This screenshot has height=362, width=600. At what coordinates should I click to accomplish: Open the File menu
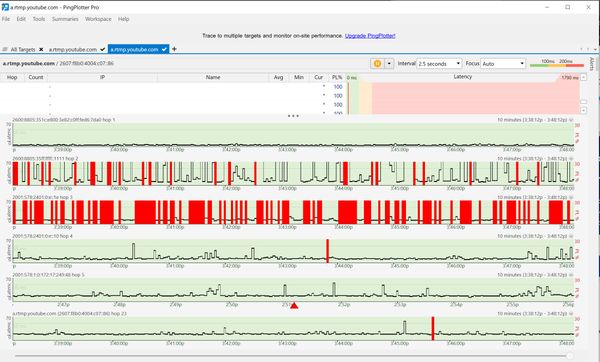click(6, 19)
